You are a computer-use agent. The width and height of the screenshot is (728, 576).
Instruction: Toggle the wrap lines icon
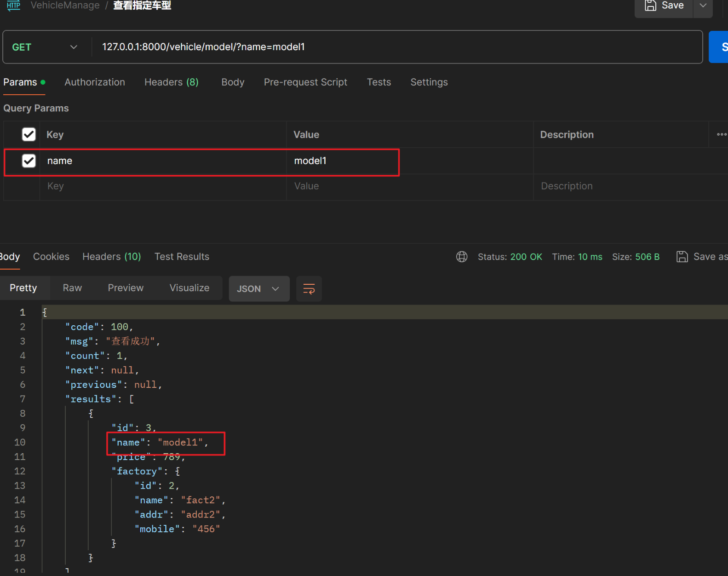309,289
